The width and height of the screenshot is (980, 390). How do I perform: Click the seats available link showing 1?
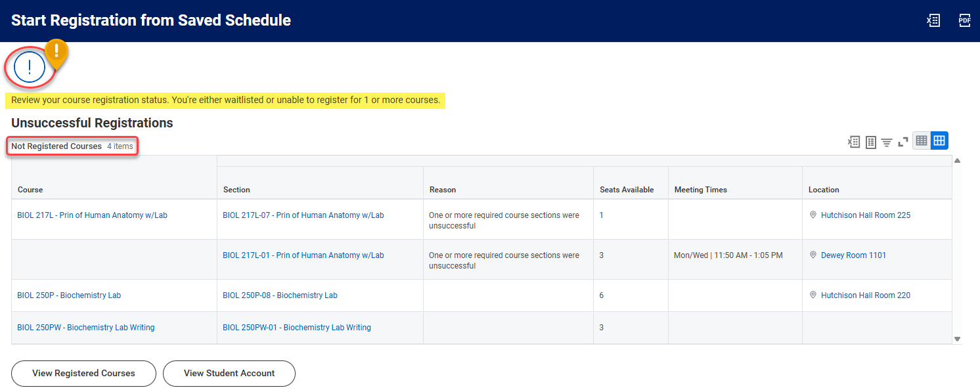[x=601, y=215]
